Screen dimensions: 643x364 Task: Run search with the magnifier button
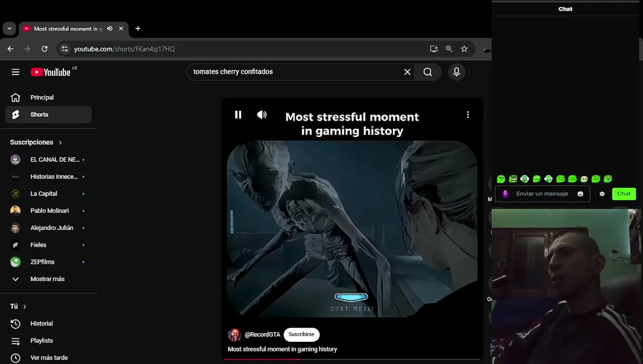tap(428, 72)
